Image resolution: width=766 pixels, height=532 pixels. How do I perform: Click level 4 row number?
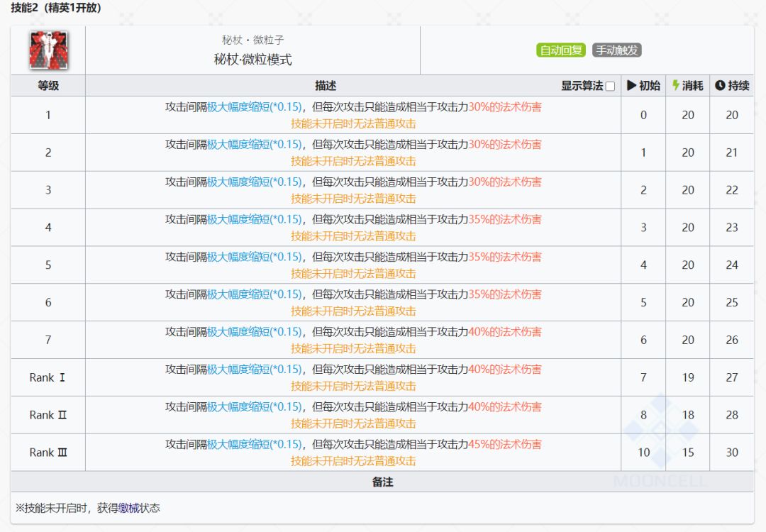[x=48, y=228]
